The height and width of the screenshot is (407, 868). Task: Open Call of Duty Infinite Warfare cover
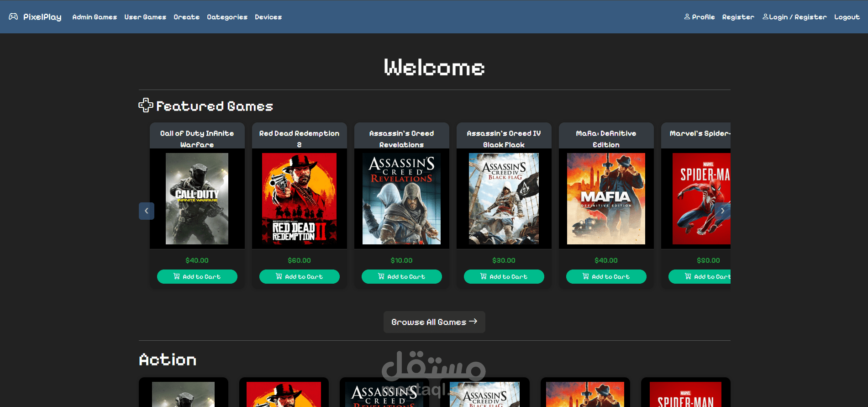point(197,199)
